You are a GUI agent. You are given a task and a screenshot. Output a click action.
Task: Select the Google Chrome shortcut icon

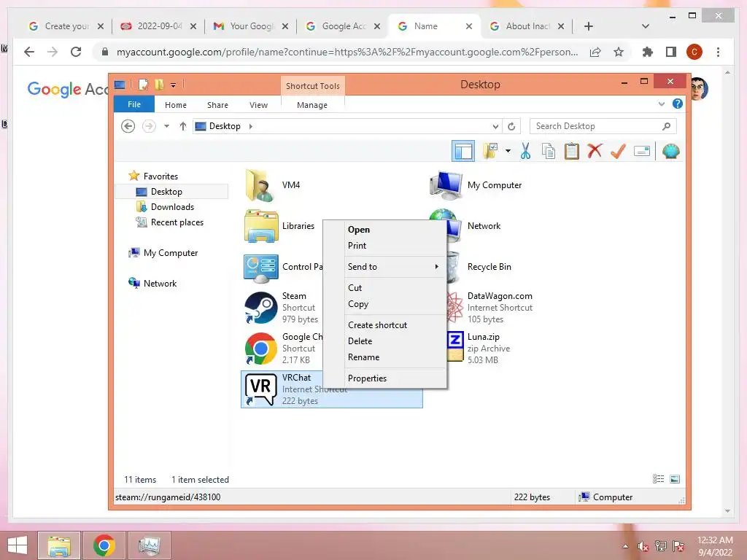coord(261,349)
